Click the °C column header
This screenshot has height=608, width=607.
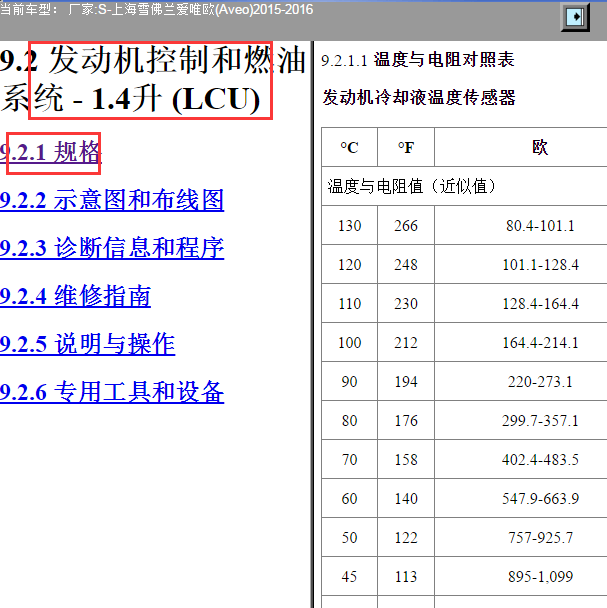pyautogui.click(x=349, y=147)
